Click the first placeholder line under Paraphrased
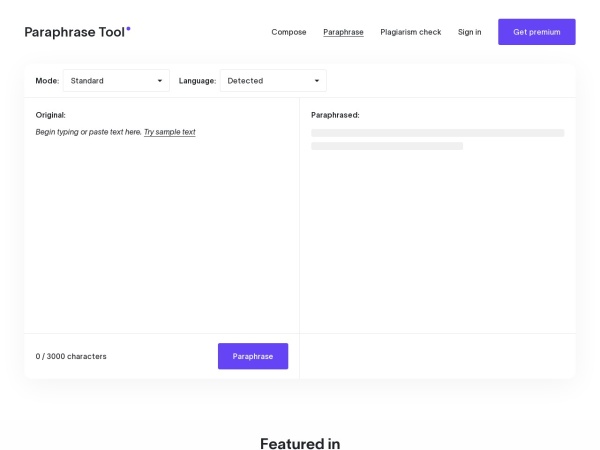The width and height of the screenshot is (600, 450). (x=437, y=132)
